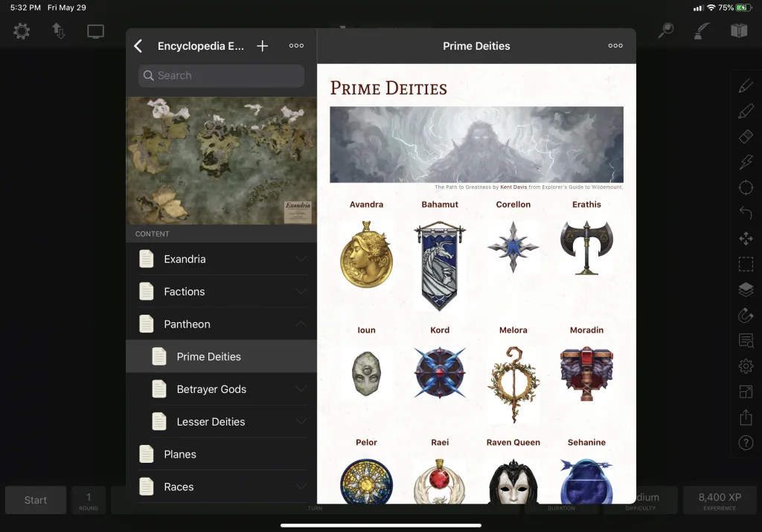This screenshot has width=762, height=532.
Task: Tap the import/export arrows icon
Action: pos(58,31)
